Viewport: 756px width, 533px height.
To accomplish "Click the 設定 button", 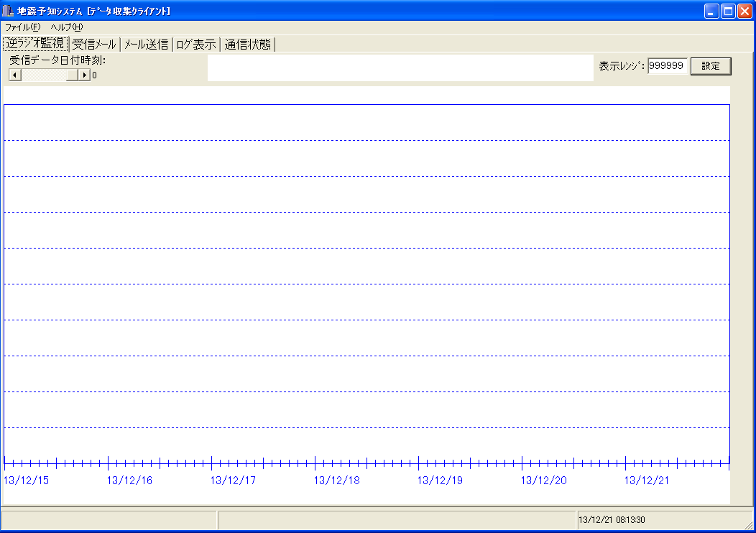I will tap(711, 66).
